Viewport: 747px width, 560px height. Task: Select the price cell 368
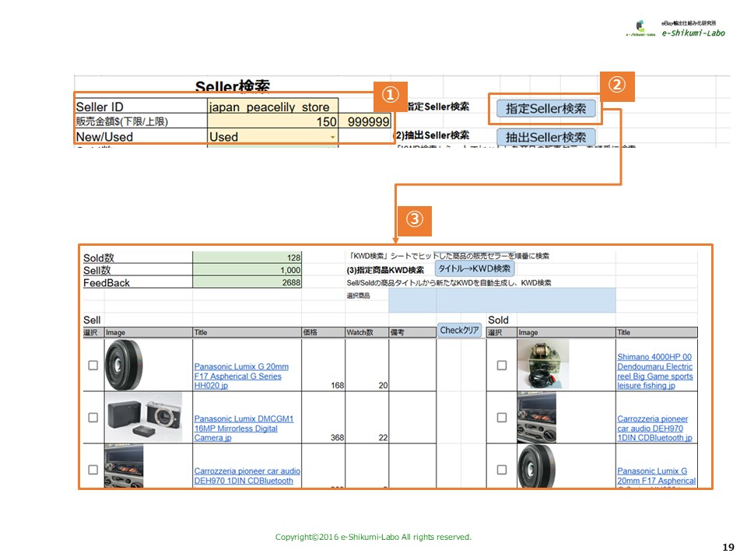coord(323,417)
